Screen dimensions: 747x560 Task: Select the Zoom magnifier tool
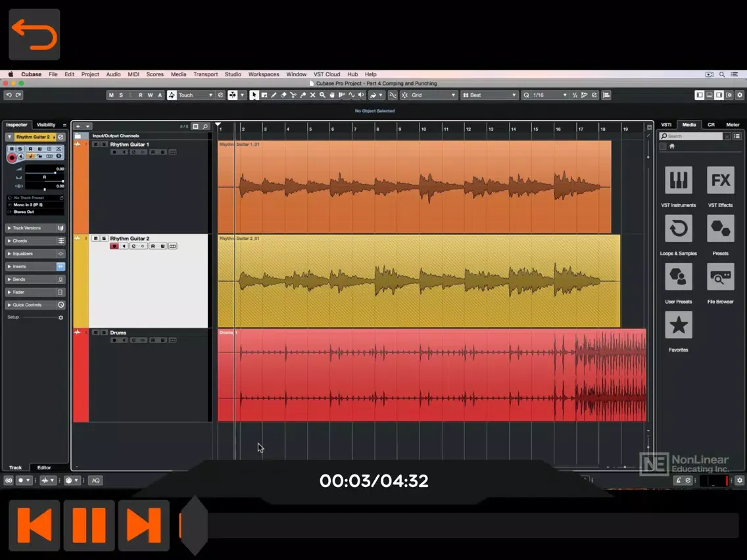322,95
